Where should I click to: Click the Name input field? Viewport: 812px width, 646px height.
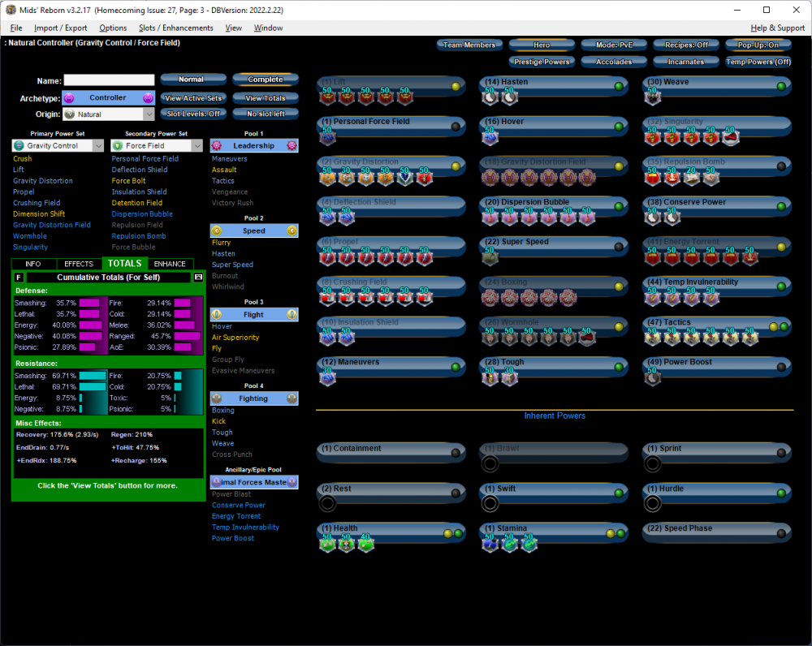tap(109, 80)
